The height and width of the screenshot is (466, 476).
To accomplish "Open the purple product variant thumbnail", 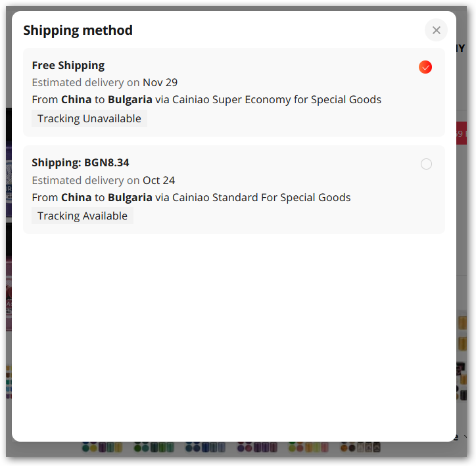I will 257,448.
